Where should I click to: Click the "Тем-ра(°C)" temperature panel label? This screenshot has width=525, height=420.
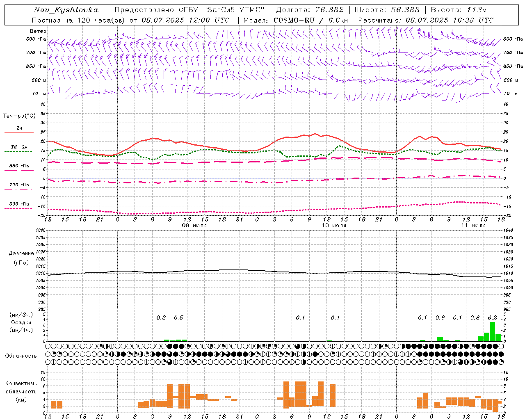[19, 116]
